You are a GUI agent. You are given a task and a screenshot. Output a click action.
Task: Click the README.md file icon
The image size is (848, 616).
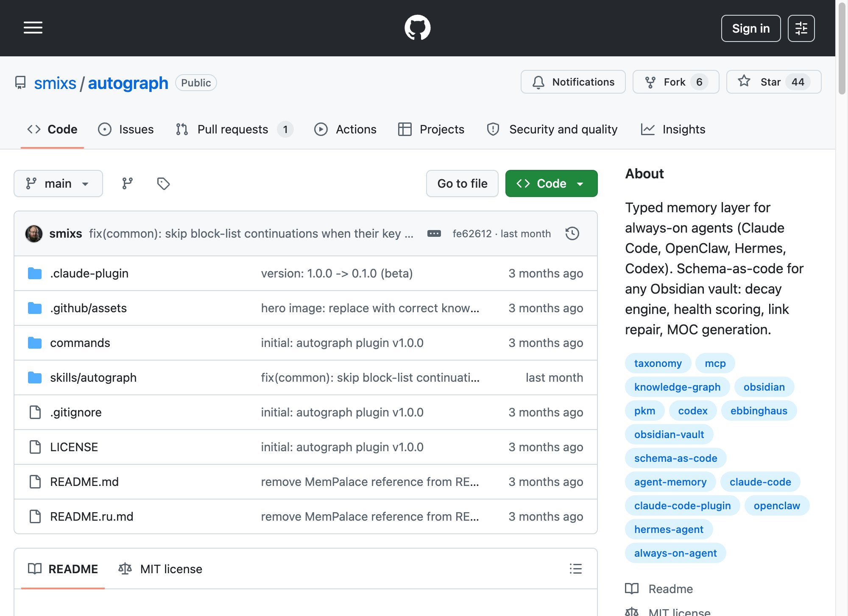[x=35, y=482]
